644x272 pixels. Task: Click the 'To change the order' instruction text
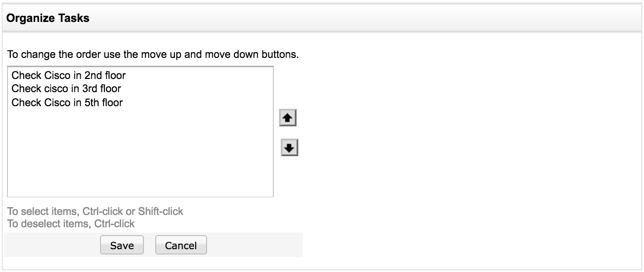pos(153,56)
